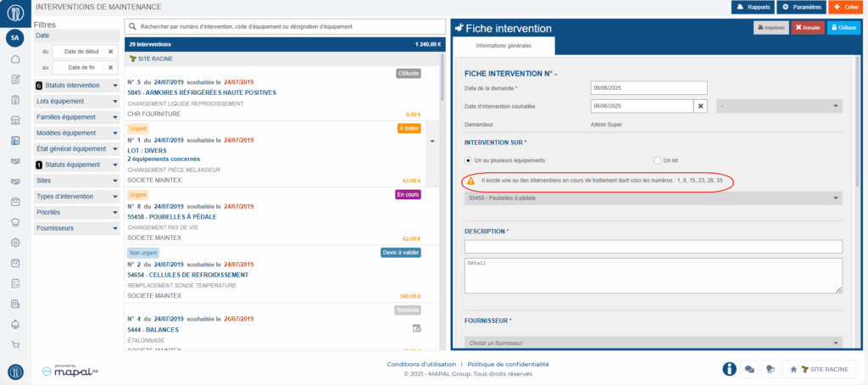Click the blue information icon in the footer

point(728,369)
